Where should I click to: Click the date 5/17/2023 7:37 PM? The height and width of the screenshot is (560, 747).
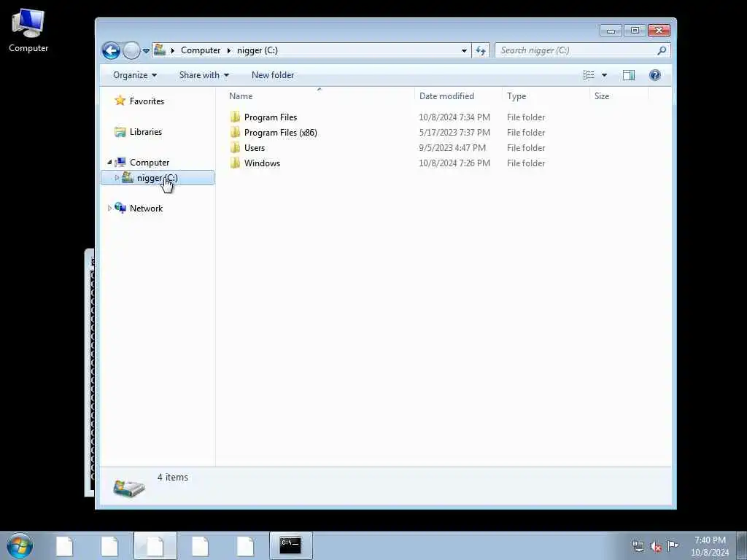pyautogui.click(x=454, y=133)
